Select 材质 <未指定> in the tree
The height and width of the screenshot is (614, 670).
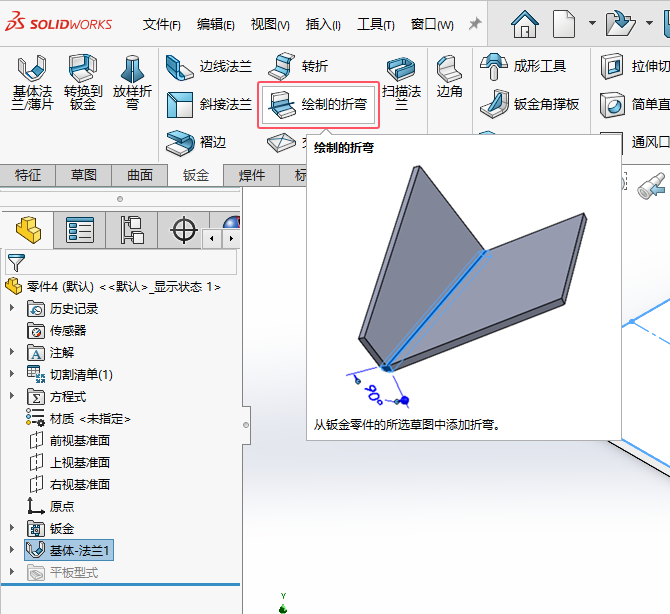pos(78,418)
